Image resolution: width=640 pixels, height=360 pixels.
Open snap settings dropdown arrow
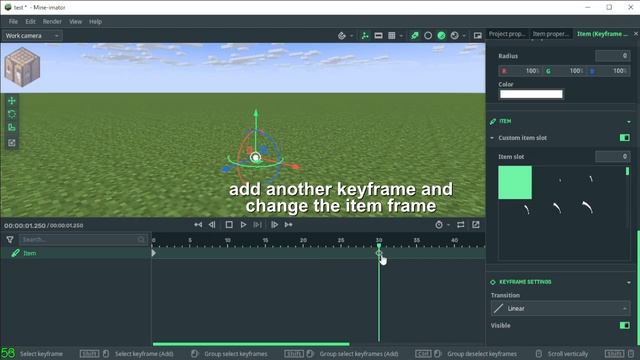[x=351, y=36]
